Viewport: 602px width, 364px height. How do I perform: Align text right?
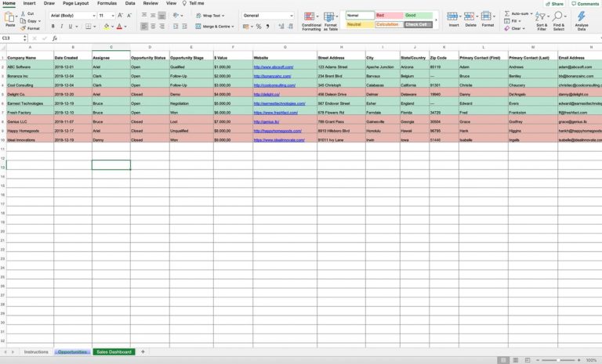point(162,27)
